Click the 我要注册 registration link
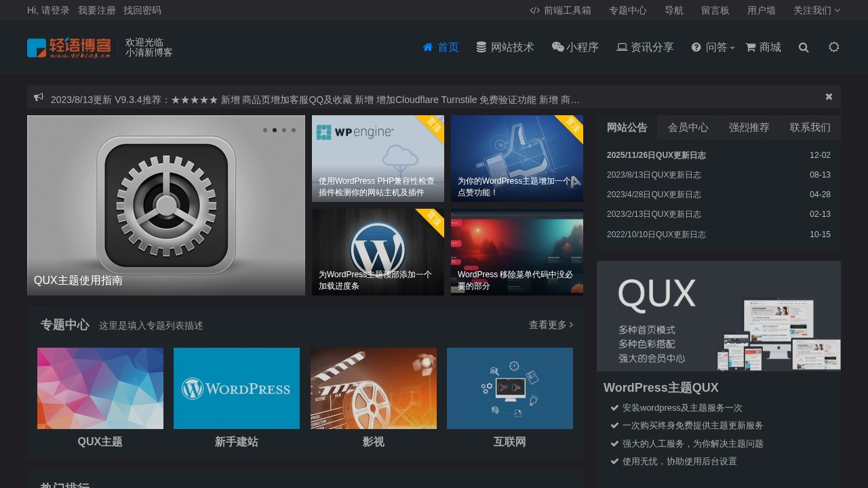The width and height of the screenshot is (868, 488). click(x=96, y=10)
